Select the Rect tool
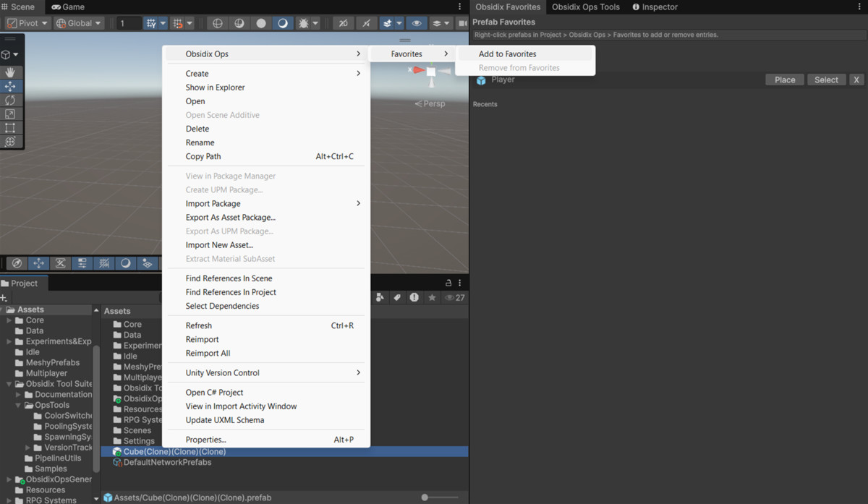 [x=10, y=127]
